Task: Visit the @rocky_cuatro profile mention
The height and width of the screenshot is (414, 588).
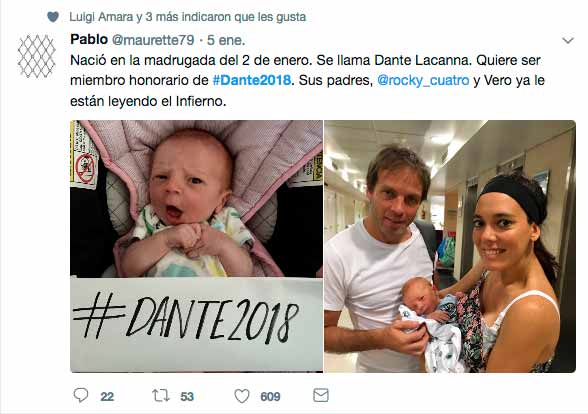Action: click(x=423, y=81)
